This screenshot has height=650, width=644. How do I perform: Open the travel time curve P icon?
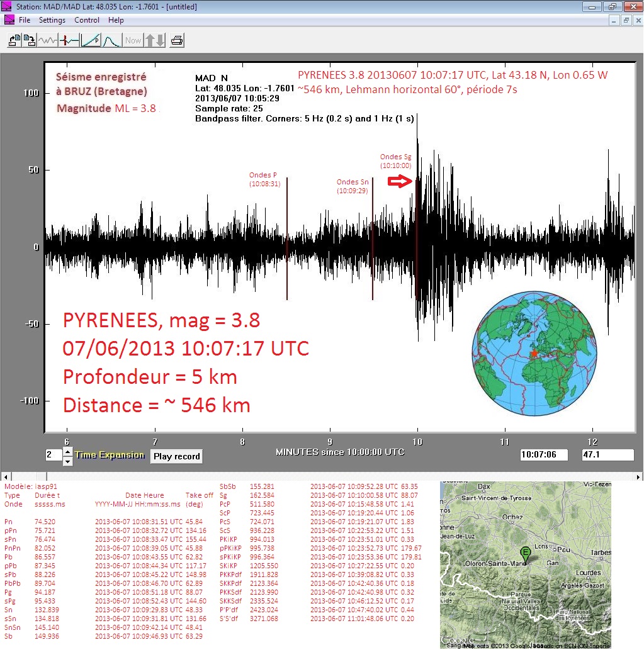(x=91, y=40)
